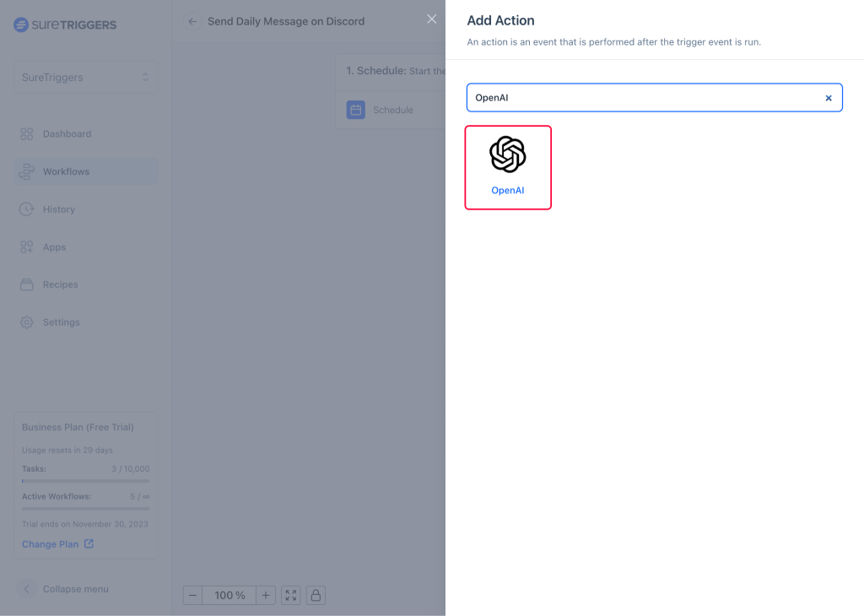Image resolution: width=864 pixels, height=616 pixels.
Task: Click the SureTriggers logo
Action: (x=66, y=24)
